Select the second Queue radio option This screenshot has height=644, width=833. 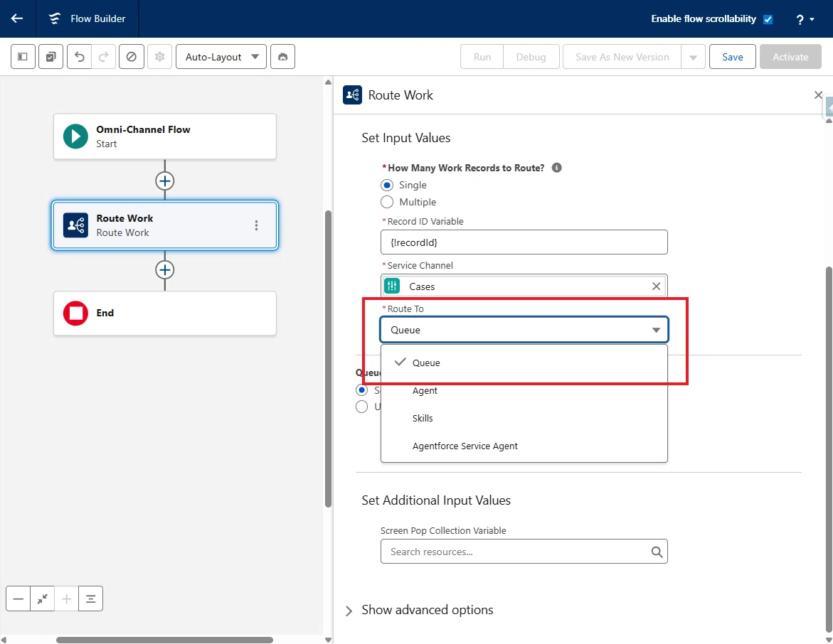click(362, 407)
